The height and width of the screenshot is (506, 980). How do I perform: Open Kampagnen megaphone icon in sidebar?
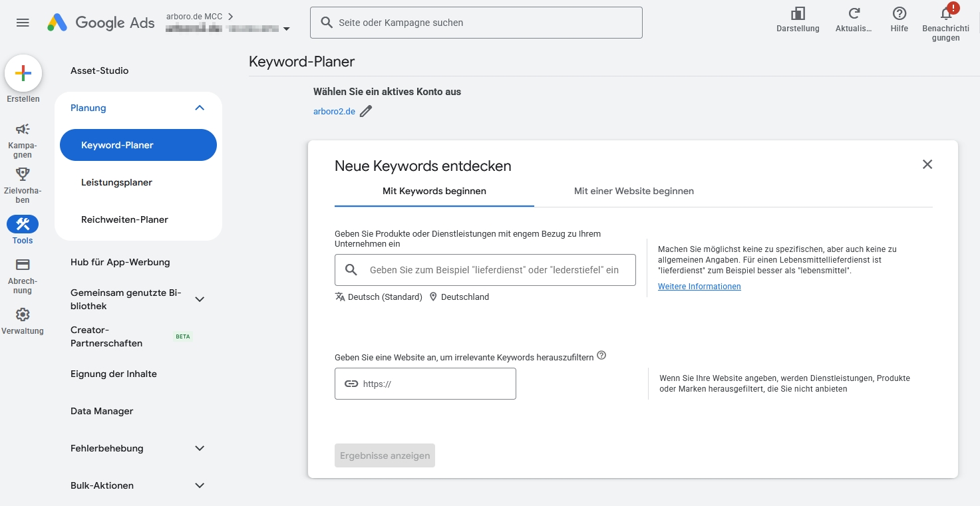tap(23, 129)
